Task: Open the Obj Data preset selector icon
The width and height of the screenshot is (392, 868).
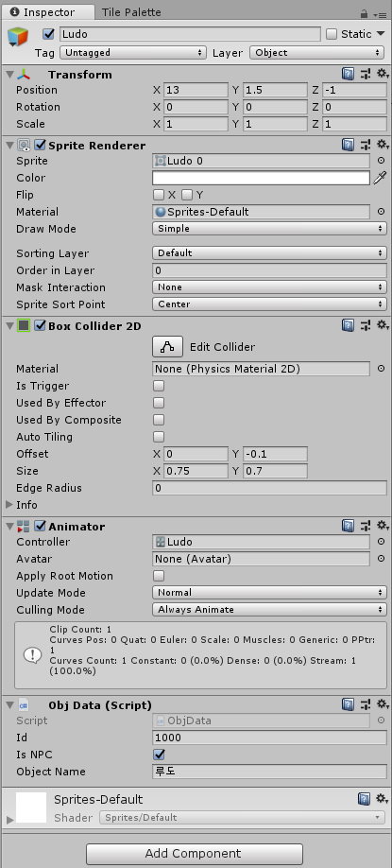Action: point(365,704)
